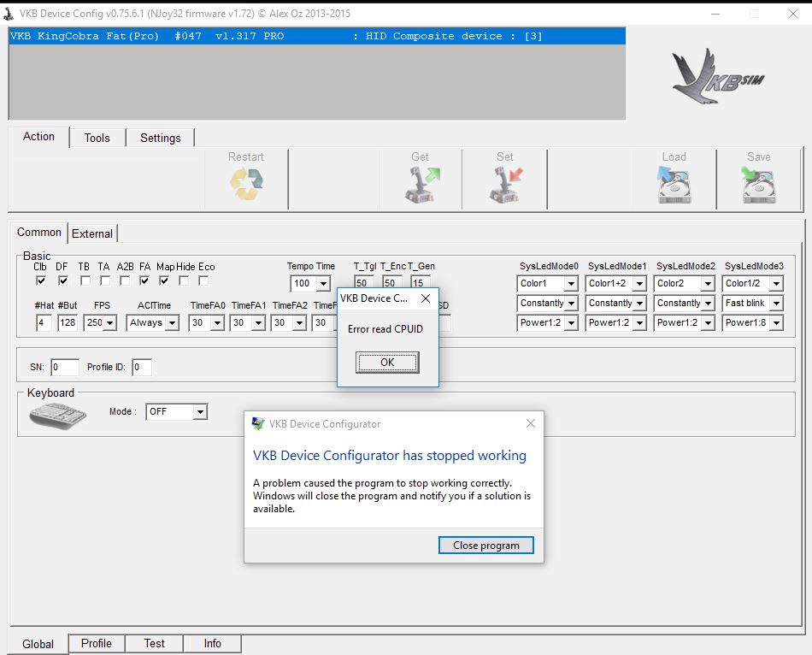Open SysLedMode0 Color1 dropdown
The width and height of the screenshot is (812, 655).
click(570, 284)
